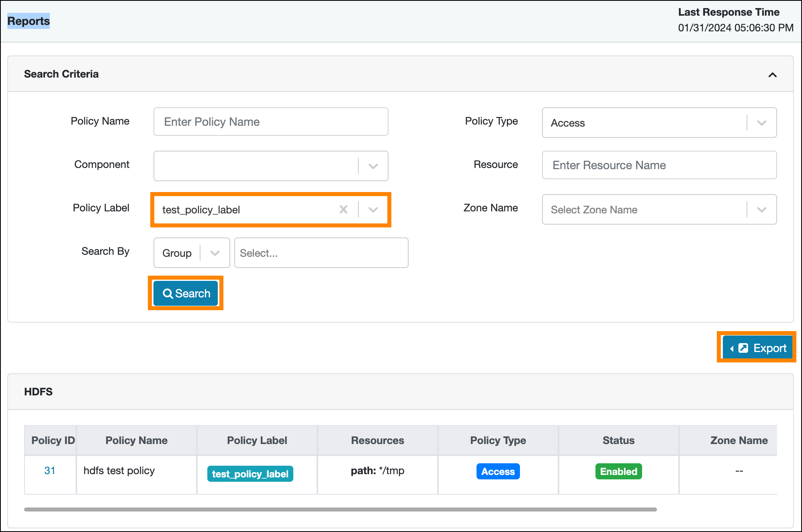Open the Component dropdown
Screen dimensions: 802x532
pos(373,166)
